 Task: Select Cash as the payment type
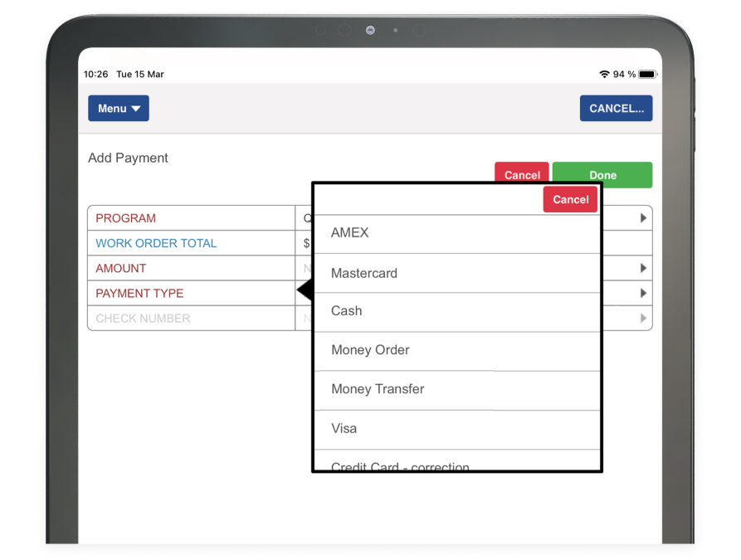457,312
